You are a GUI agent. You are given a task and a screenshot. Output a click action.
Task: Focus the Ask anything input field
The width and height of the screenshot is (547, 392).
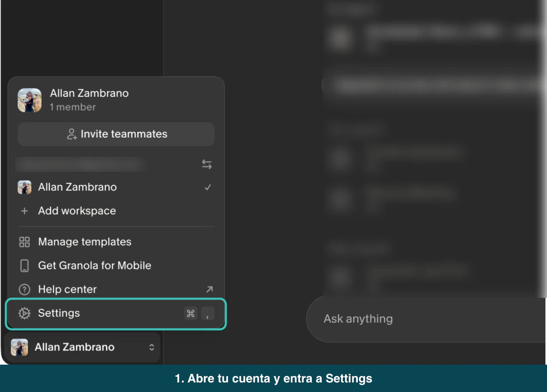coord(426,318)
